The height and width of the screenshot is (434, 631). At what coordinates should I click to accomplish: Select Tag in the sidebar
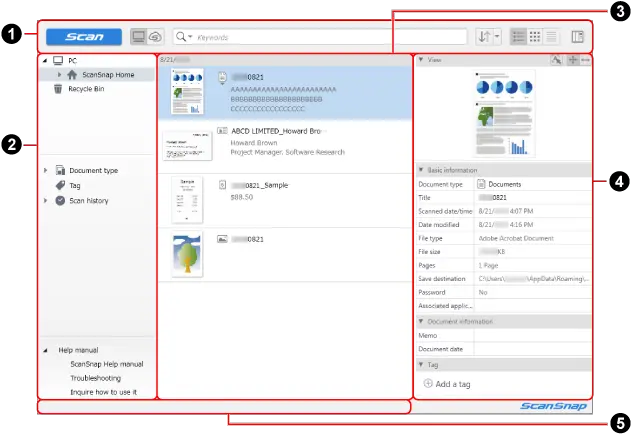point(75,186)
